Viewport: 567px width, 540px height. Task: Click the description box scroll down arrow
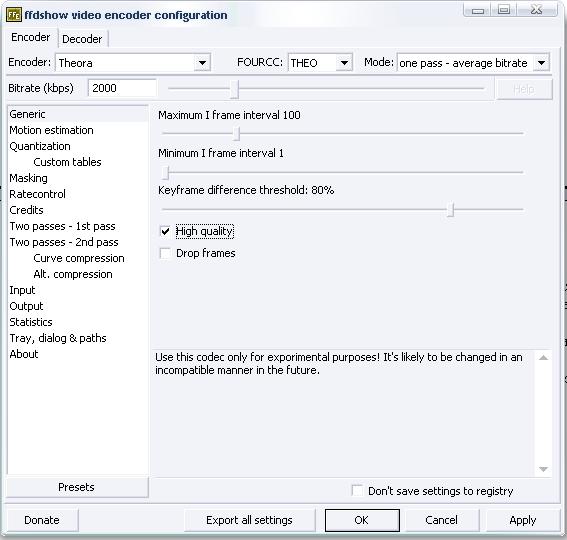click(x=543, y=469)
